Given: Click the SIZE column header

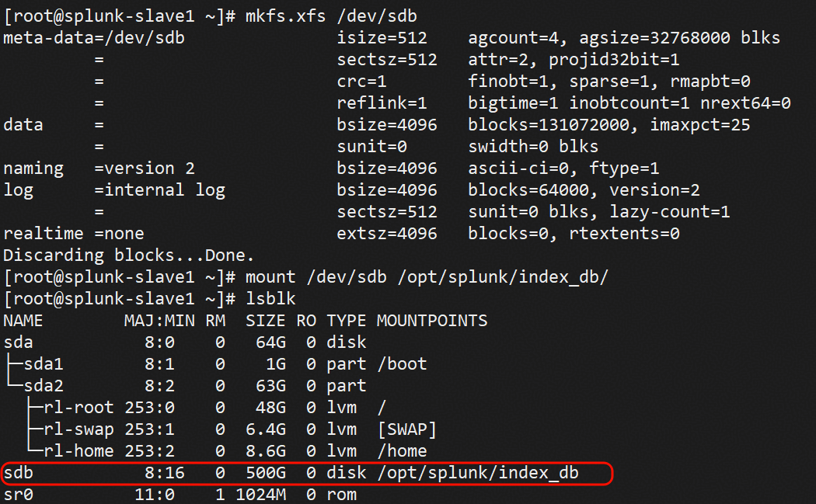Looking at the screenshot, I should (266, 321).
